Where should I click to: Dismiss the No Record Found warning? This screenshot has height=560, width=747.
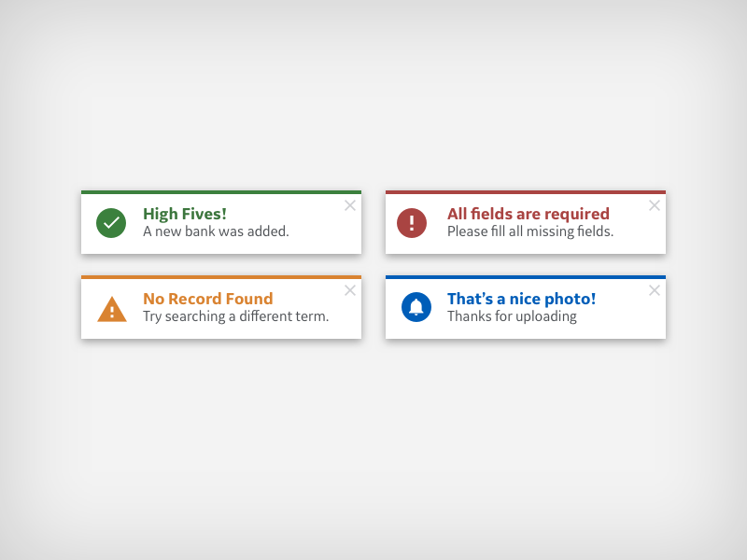(350, 290)
